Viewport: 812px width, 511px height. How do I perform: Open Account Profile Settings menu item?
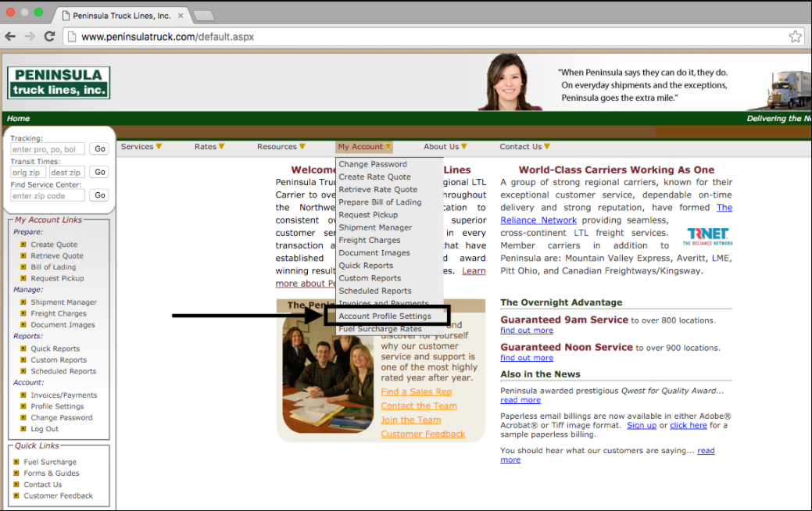coord(385,316)
